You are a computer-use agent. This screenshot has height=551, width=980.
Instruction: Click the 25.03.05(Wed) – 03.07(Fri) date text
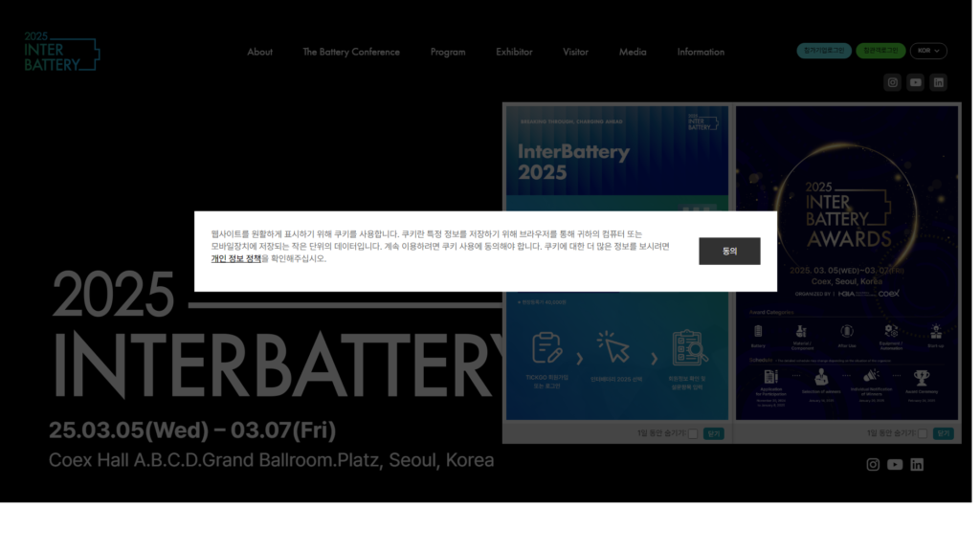[192, 430]
